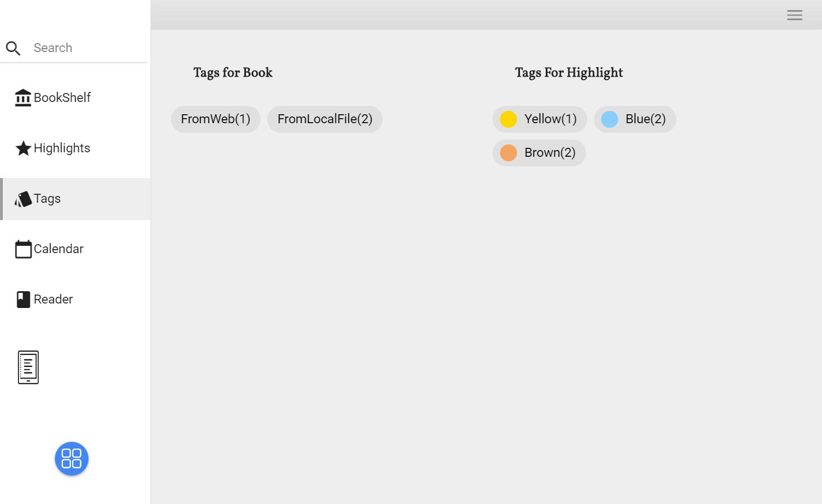Click the blue color dot
Image resolution: width=822 pixels, height=504 pixels.
610,119
